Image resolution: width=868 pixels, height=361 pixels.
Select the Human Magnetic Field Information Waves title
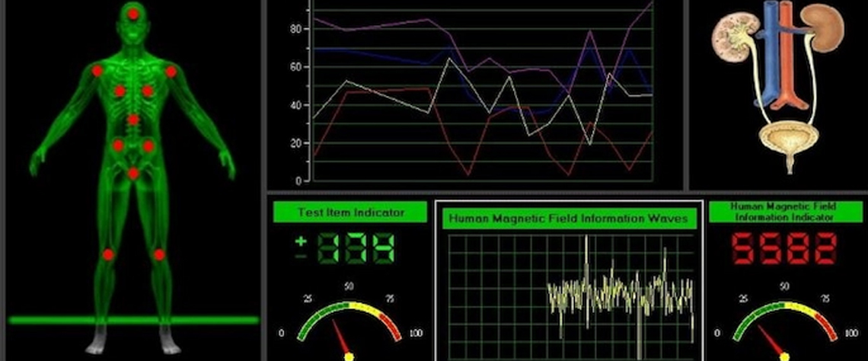coord(568,219)
